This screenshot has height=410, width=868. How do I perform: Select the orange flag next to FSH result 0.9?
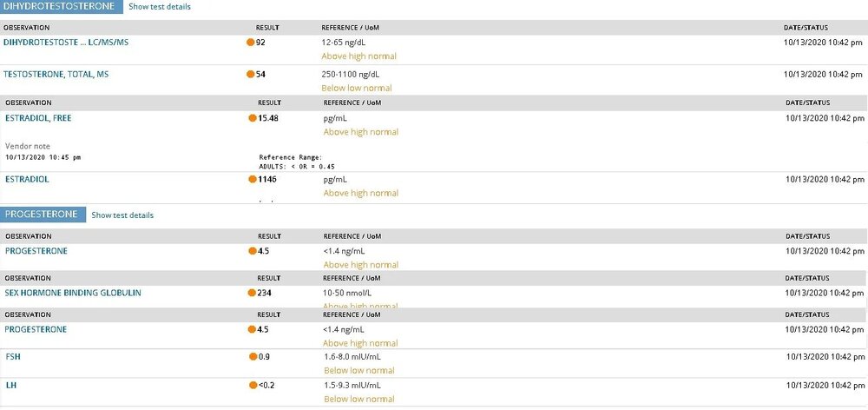pos(253,357)
